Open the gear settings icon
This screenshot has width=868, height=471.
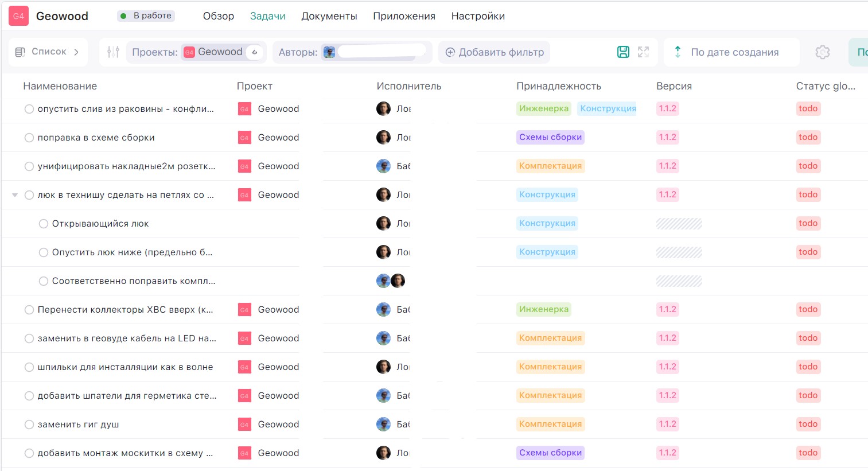(x=822, y=52)
